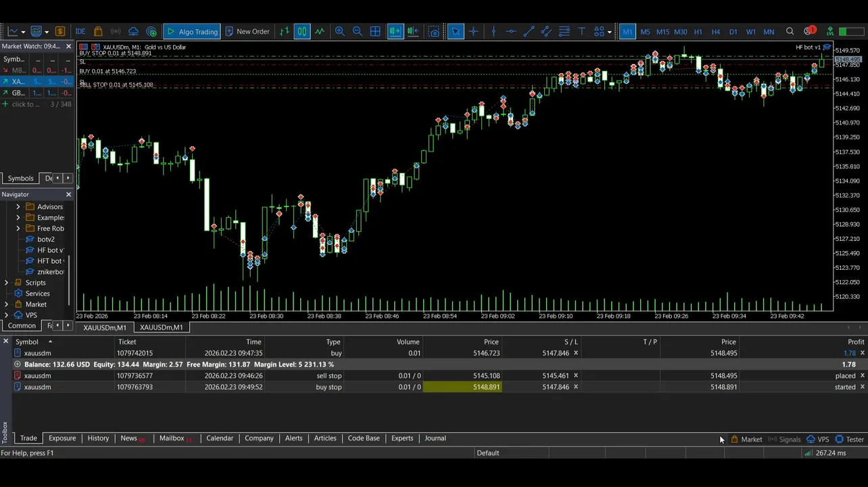Switch to M15 timeframe
This screenshot has height=487, width=868.
(x=662, y=31)
